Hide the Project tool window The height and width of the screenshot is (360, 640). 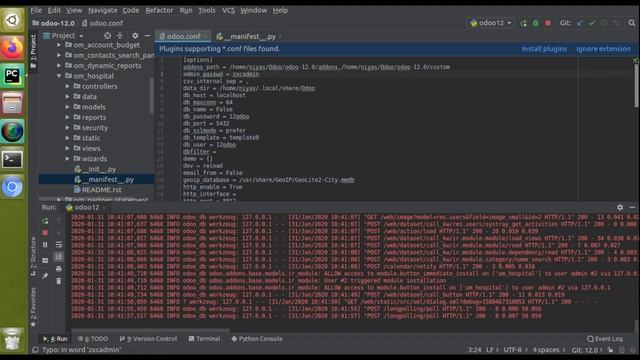pos(147,36)
